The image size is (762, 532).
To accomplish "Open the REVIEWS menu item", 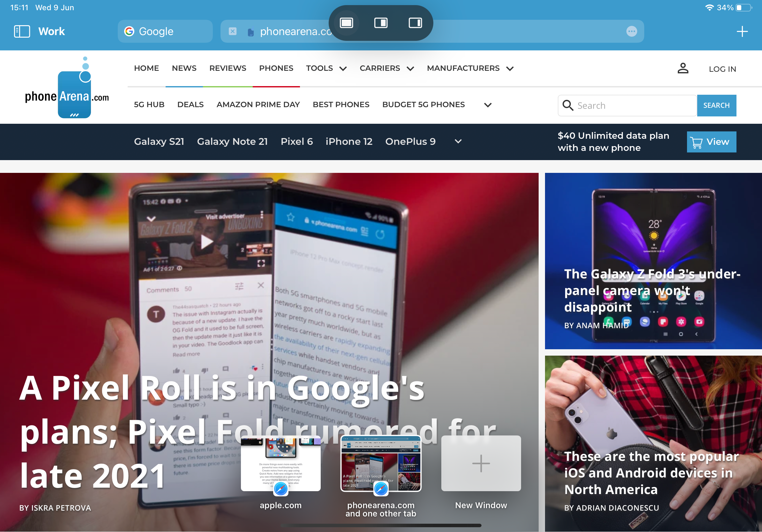I will [227, 68].
